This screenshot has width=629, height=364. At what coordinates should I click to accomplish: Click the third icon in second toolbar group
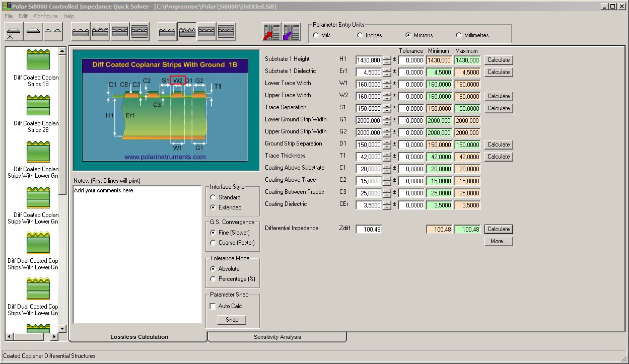(x=120, y=32)
